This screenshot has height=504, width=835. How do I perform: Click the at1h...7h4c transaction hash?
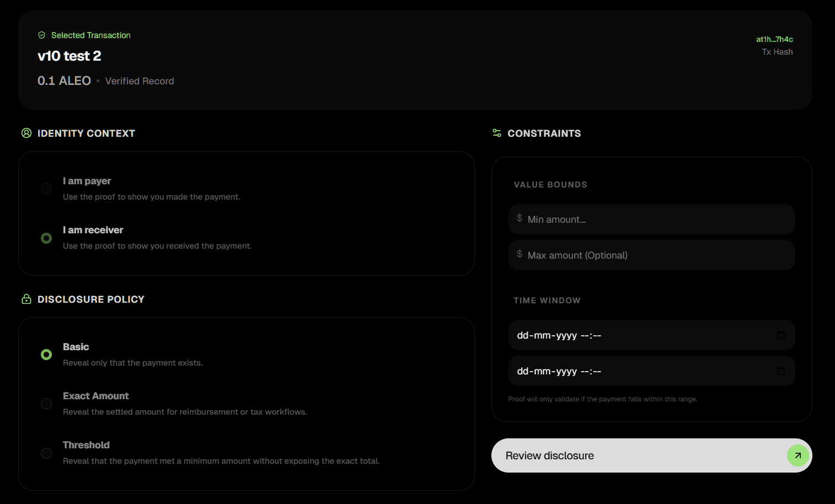click(774, 39)
